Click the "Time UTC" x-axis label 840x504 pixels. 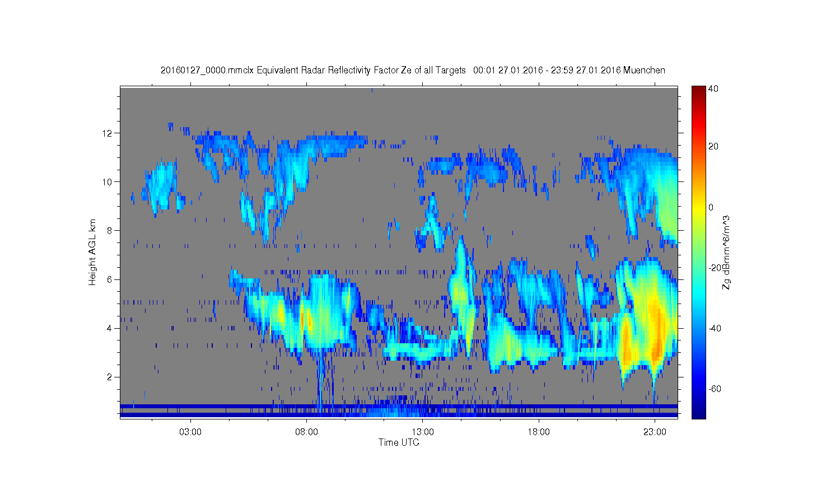pos(399,442)
